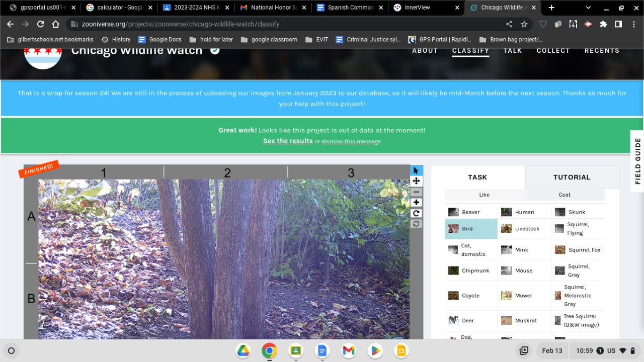Open Google Slides from the shelf
This screenshot has height=362, width=644.
401,351
